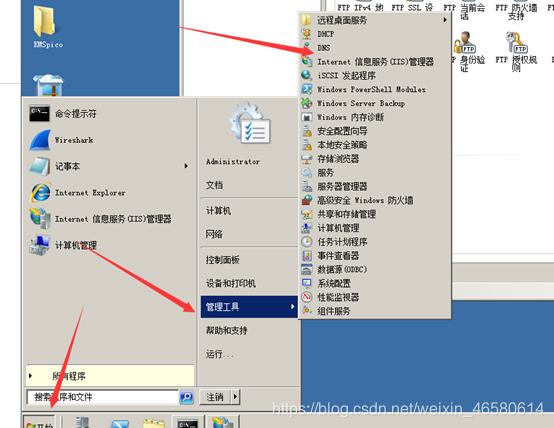
Task: Click the Internet Explorer icon
Action: [x=41, y=192]
